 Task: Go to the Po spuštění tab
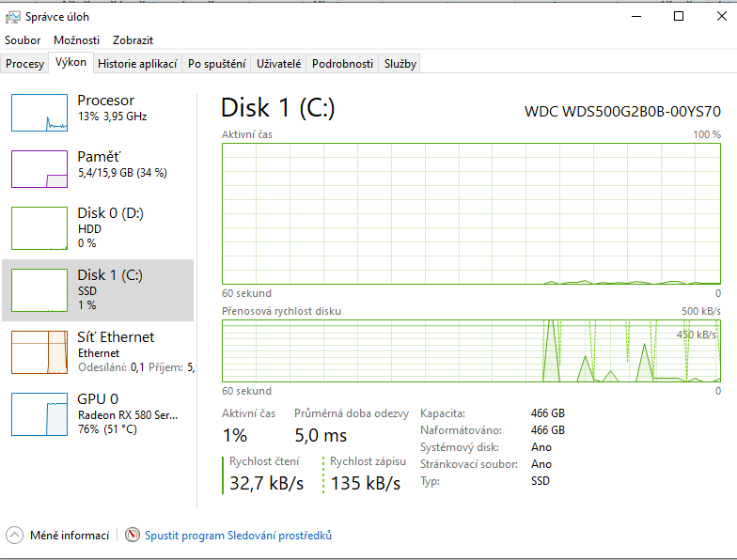[216, 64]
